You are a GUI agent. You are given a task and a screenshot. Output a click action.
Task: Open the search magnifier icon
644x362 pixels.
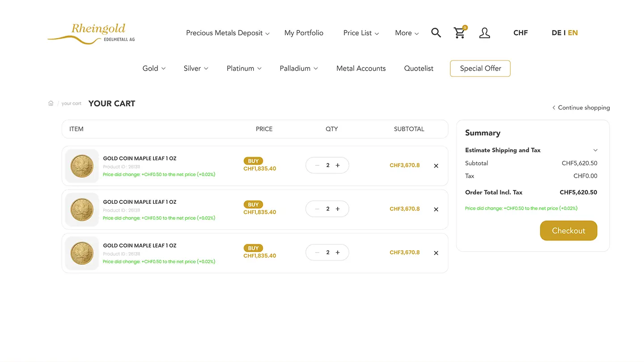[436, 33]
